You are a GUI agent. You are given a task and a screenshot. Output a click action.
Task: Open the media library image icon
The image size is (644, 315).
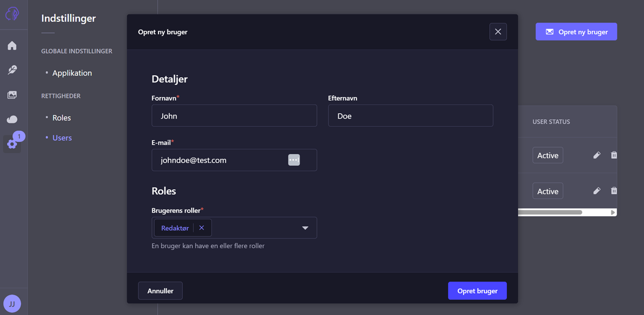click(x=12, y=95)
